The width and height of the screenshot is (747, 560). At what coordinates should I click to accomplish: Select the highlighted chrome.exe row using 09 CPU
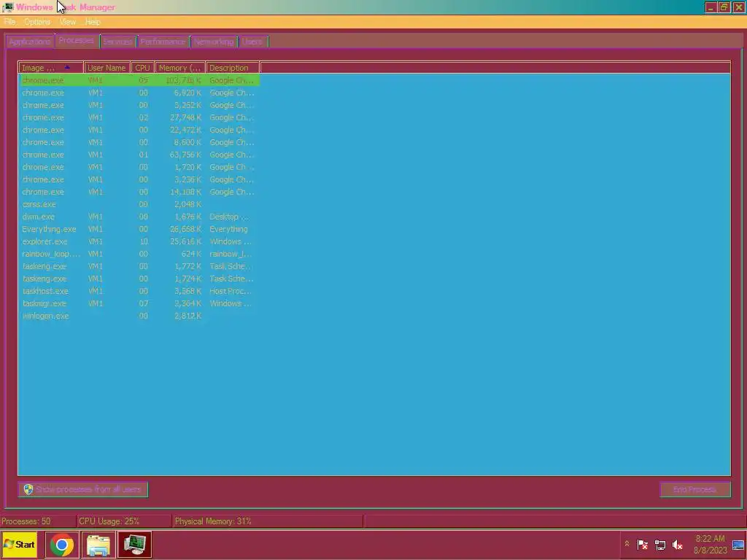click(139, 80)
